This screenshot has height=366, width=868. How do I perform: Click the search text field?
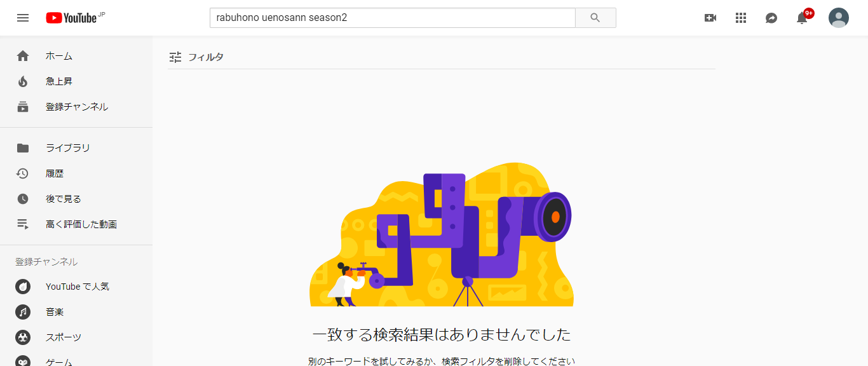coord(393,18)
